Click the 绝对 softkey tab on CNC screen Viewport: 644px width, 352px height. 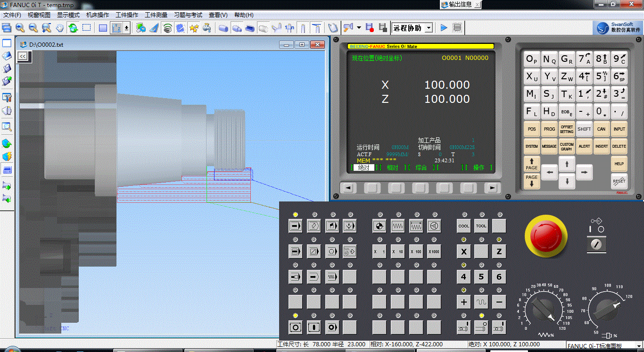364,168
